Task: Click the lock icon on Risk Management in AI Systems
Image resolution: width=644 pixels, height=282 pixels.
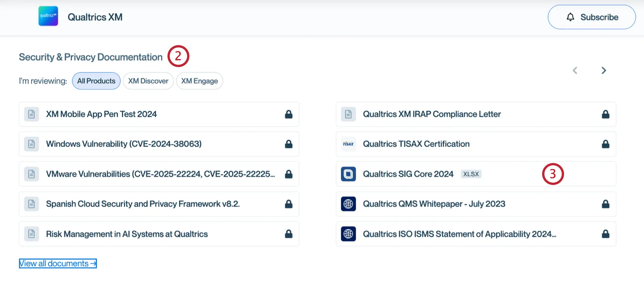Action: [289, 234]
